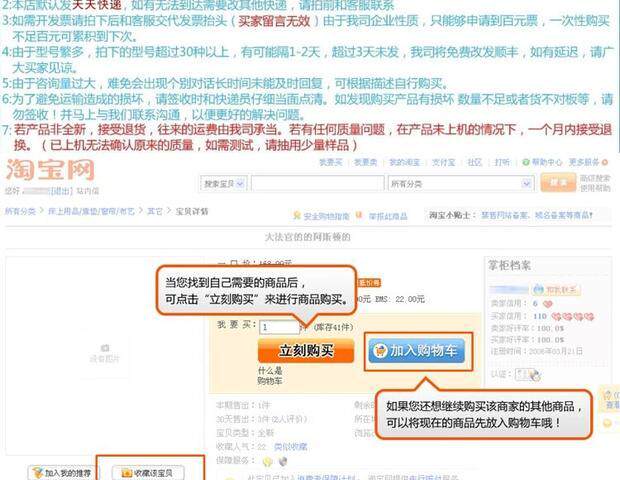Click the 消费者保障计划 link at bottom
620x480 pixels.
(327, 478)
